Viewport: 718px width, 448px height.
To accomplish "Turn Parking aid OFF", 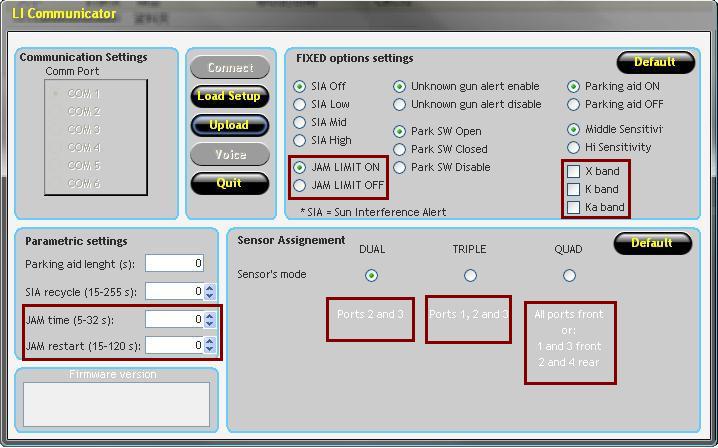I will 574,105.
